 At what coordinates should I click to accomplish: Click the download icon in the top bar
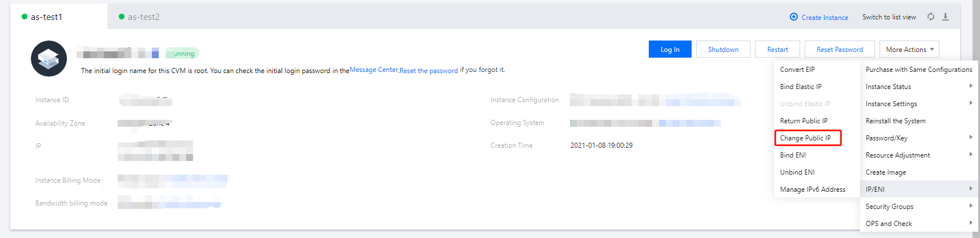[945, 17]
